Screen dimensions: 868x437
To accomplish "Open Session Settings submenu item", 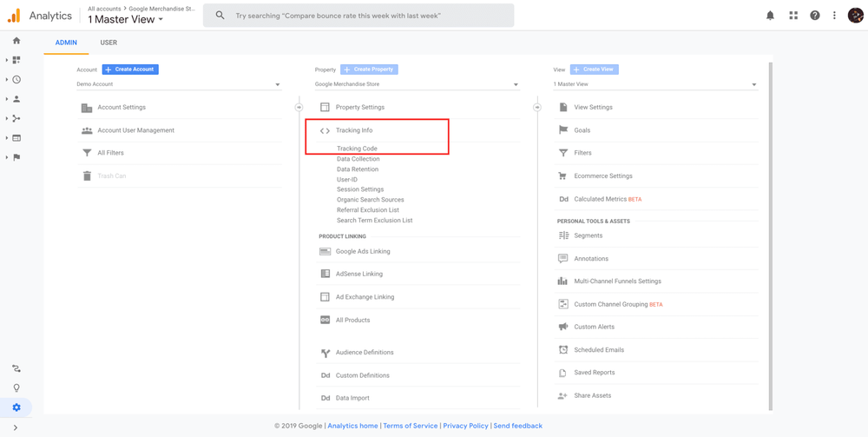I will (360, 189).
